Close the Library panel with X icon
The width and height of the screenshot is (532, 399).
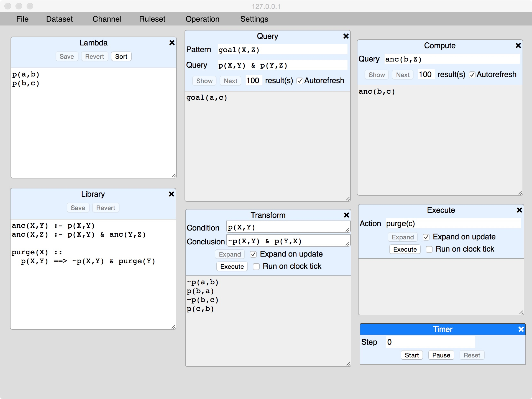[171, 194]
